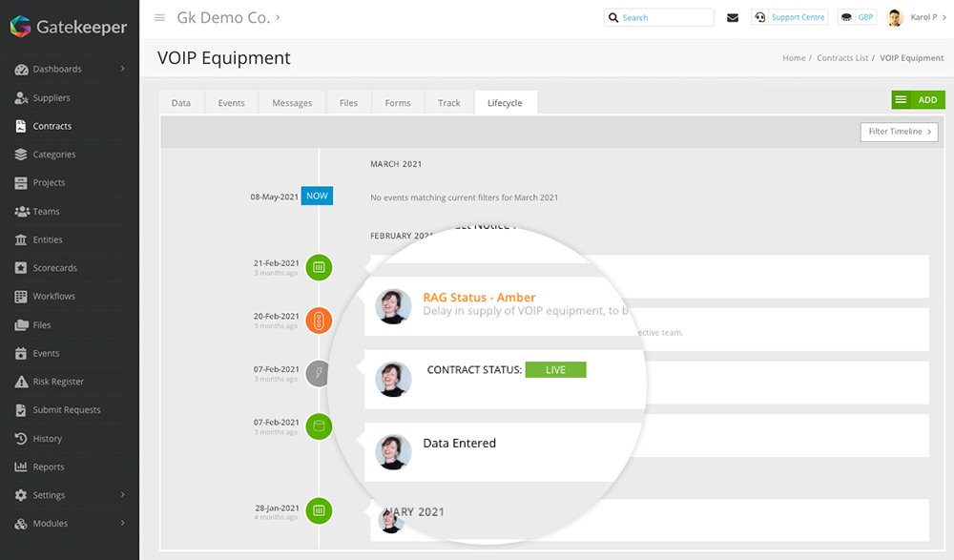Click the sidebar hamburger menu icon

(159, 16)
